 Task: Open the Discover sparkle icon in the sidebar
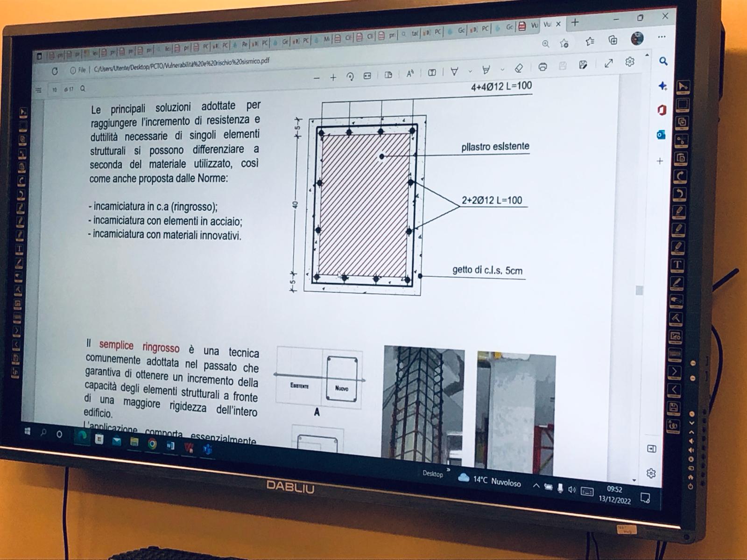pos(662,86)
